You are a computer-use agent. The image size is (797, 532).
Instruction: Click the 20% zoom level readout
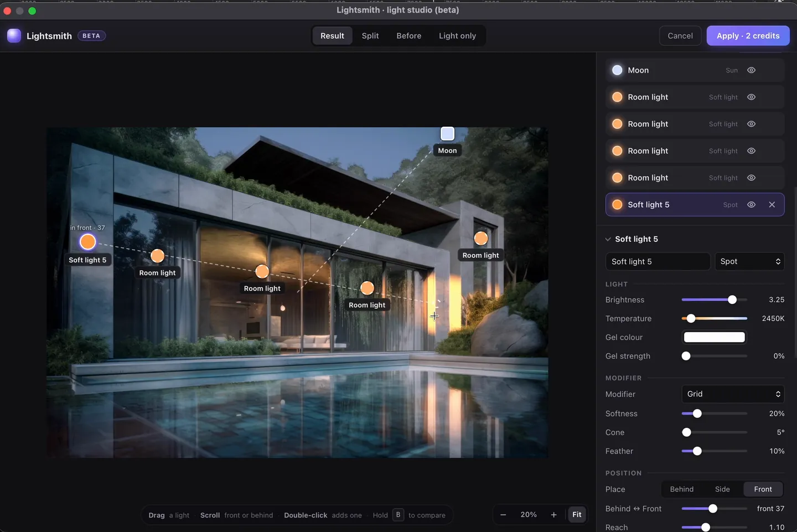(529, 515)
